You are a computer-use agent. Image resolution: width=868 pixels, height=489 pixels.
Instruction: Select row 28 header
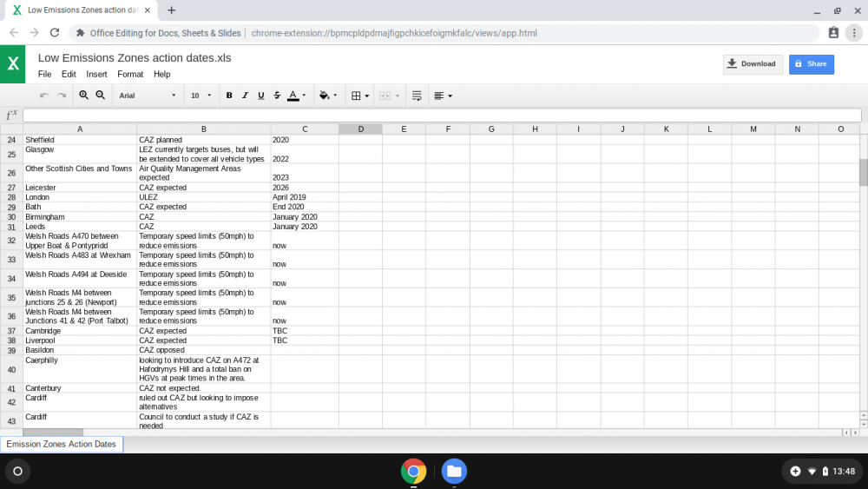click(11, 197)
